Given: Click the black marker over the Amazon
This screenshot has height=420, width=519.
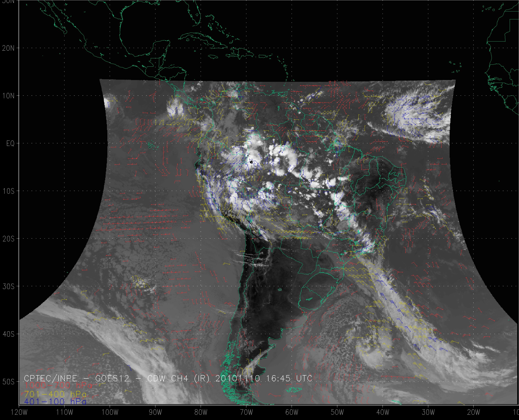Looking at the screenshot, I should coord(252,162).
